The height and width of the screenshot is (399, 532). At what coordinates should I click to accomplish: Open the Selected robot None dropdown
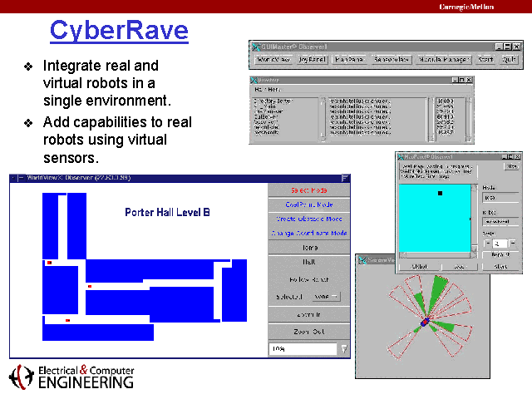pyautogui.click(x=326, y=297)
